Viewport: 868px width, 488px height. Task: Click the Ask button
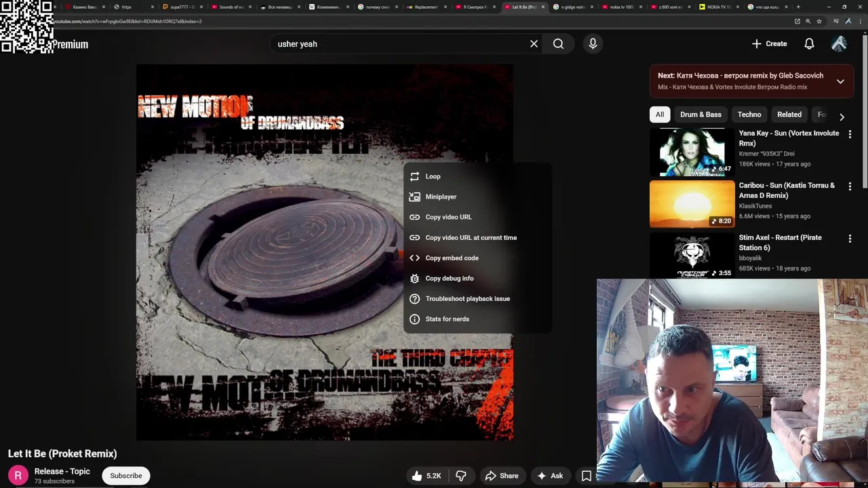pos(550,476)
